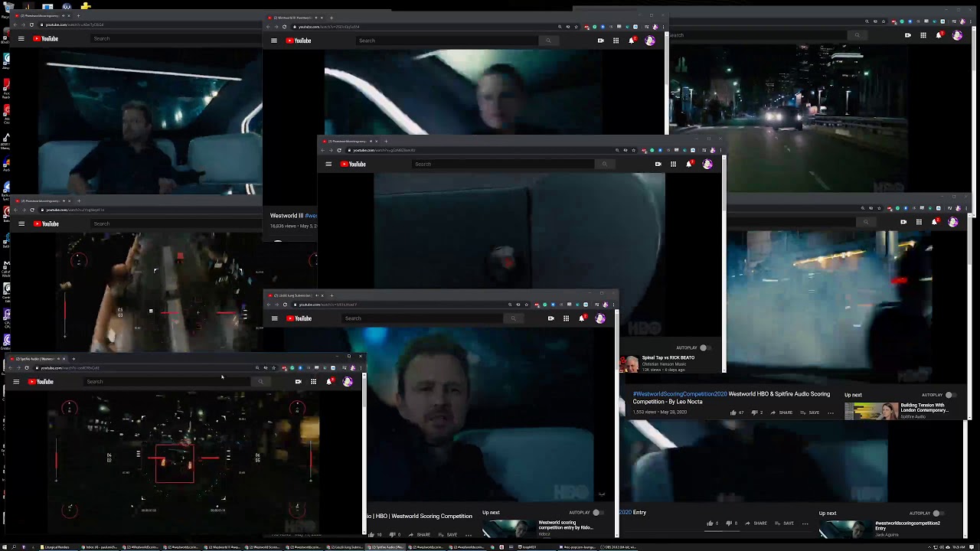
Task: Click account avatar in blue smoke video window
Action: coord(952,222)
